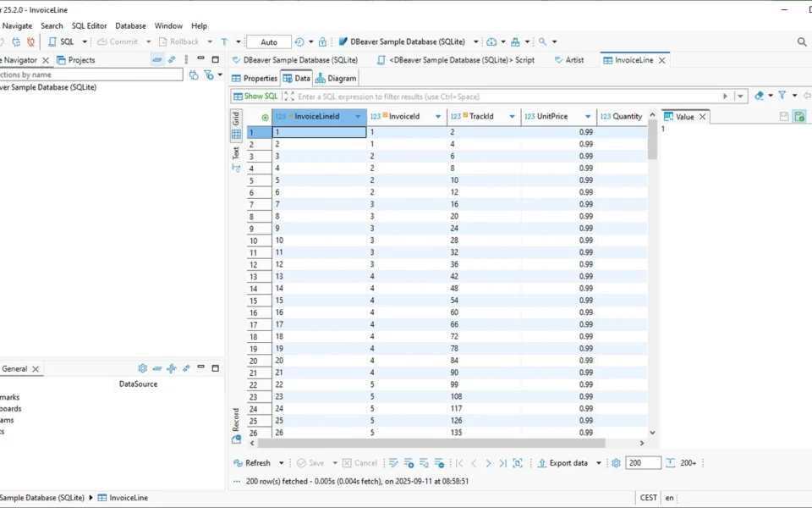Click new connection icon beside search box
The image size is (812, 508).
[x=194, y=75]
